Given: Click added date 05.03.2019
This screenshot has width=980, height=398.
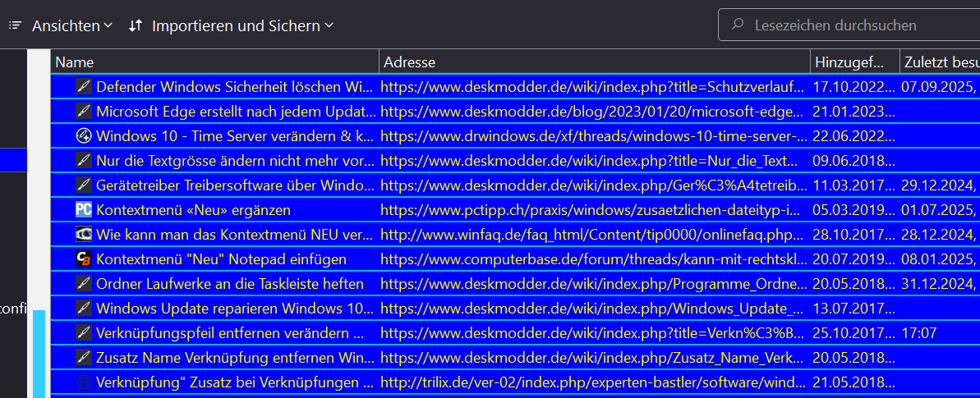Looking at the screenshot, I should click(853, 210).
